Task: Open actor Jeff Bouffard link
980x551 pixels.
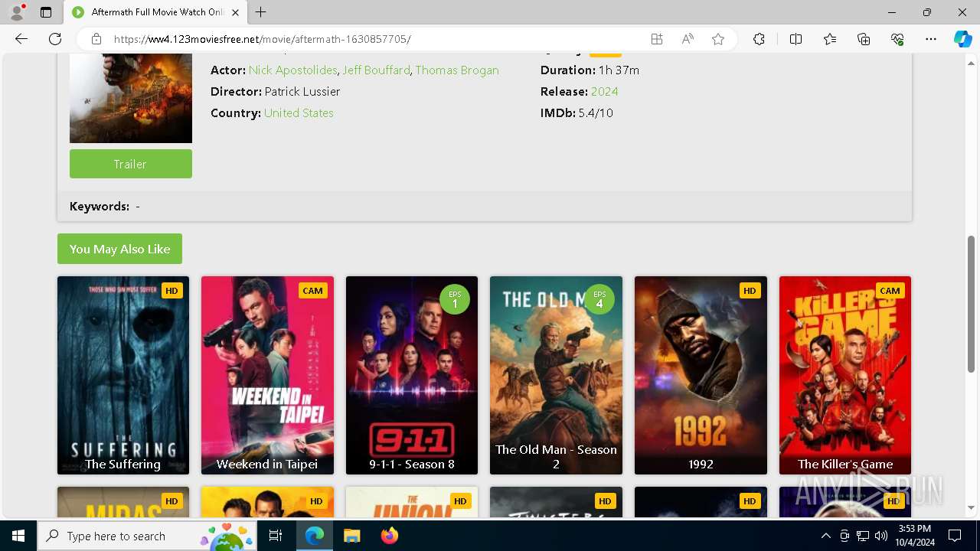Action: click(376, 70)
